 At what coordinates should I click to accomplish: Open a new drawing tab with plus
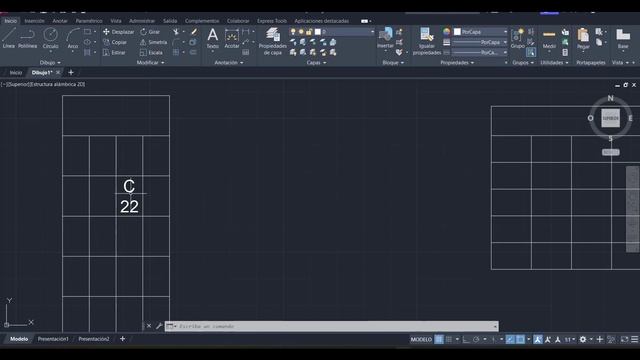tap(71, 73)
